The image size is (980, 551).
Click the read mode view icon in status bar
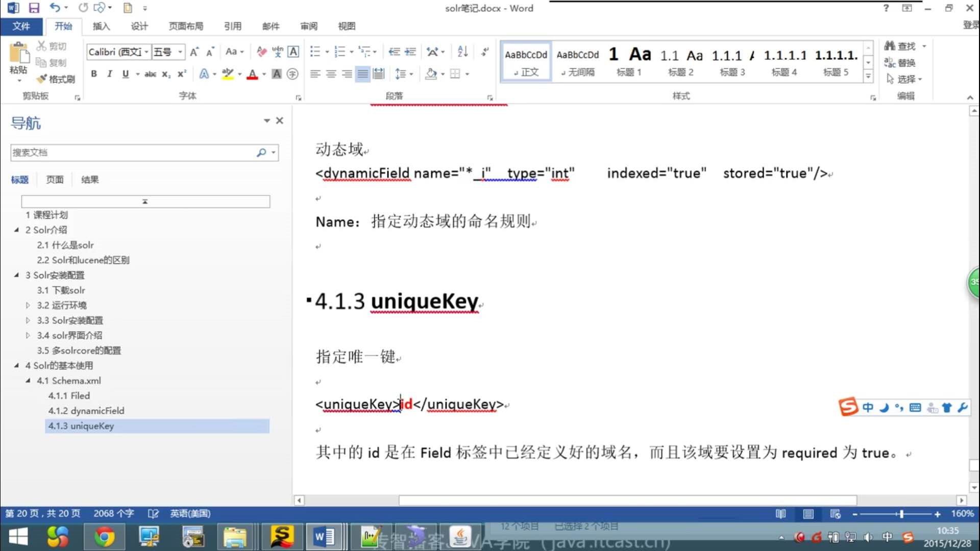pos(780,514)
